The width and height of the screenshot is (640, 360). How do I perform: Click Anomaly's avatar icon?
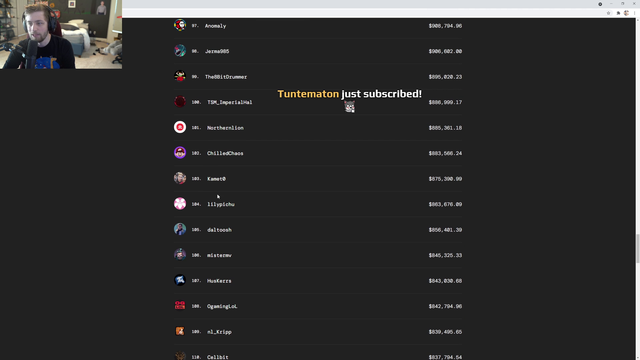coord(180,25)
